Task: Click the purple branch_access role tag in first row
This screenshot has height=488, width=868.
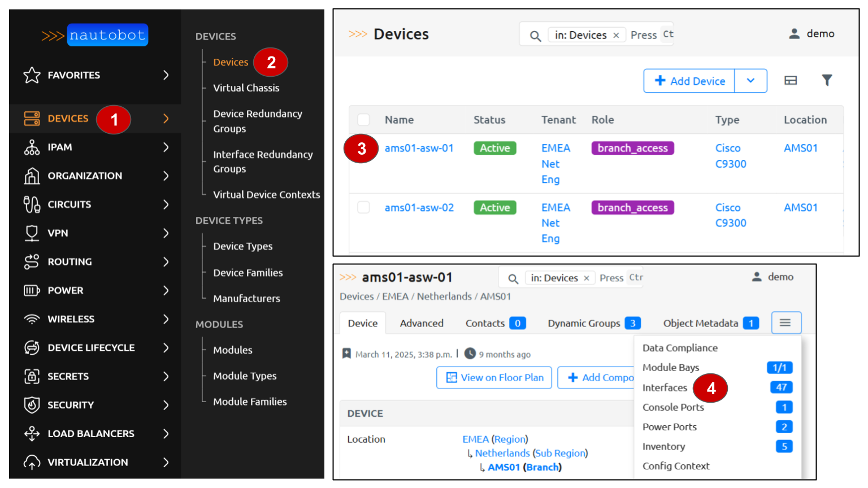Action: pos(632,148)
